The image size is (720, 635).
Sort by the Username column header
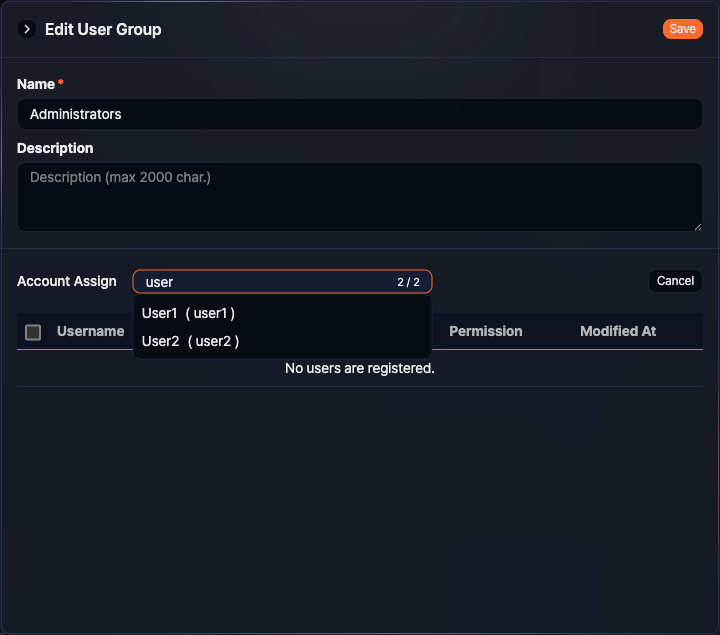click(x=90, y=331)
